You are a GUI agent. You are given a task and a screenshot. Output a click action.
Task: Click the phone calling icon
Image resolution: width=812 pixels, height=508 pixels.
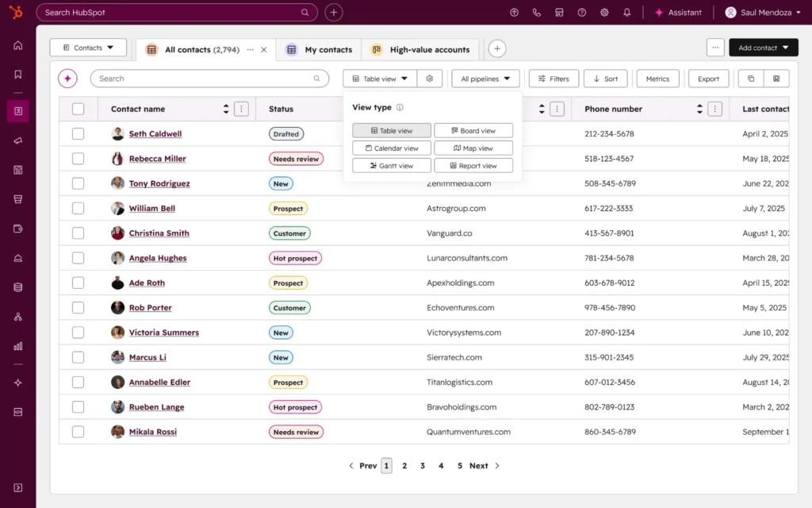[537, 13]
